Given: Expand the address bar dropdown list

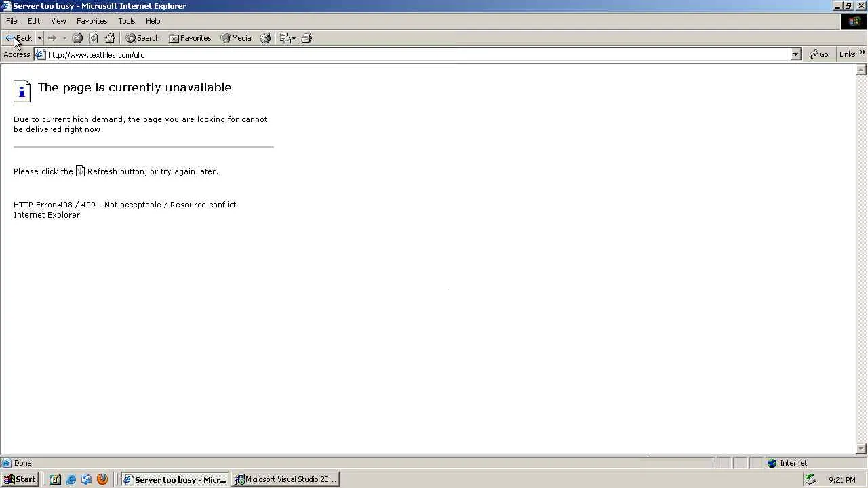Looking at the screenshot, I should point(795,54).
